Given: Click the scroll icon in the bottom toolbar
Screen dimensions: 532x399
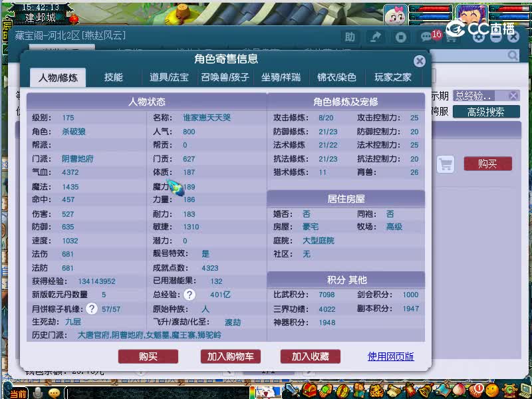Looking at the screenshot, I should pos(393,390).
